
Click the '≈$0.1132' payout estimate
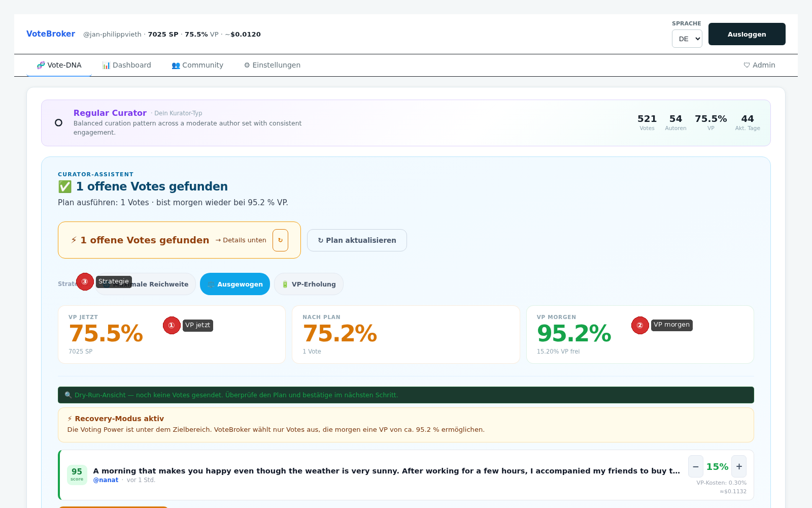click(733, 492)
